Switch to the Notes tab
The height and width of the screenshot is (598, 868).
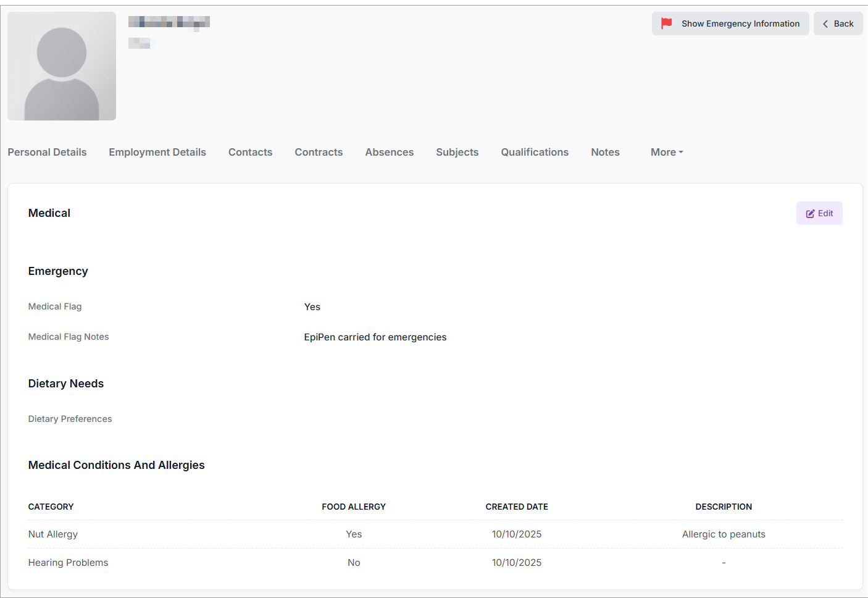pyautogui.click(x=605, y=152)
